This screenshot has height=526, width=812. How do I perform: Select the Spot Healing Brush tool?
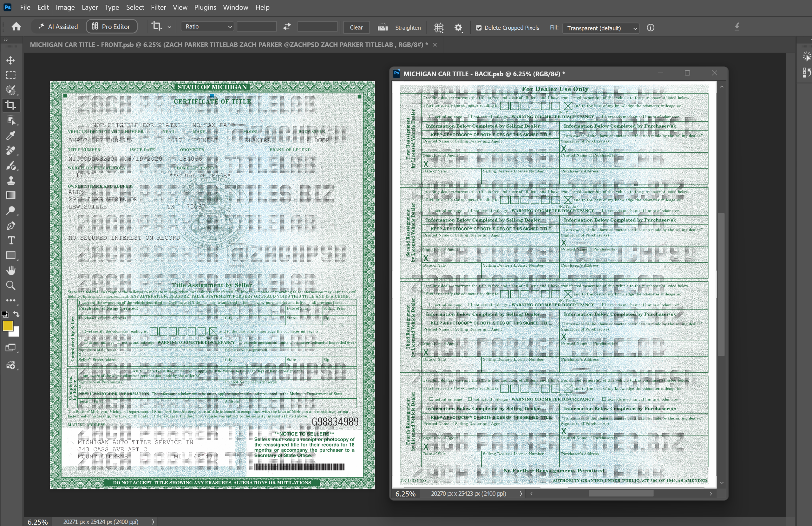(x=10, y=151)
